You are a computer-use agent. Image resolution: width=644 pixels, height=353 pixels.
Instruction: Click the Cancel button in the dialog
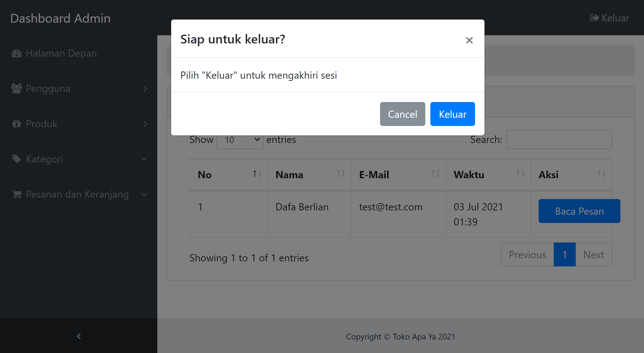point(402,114)
